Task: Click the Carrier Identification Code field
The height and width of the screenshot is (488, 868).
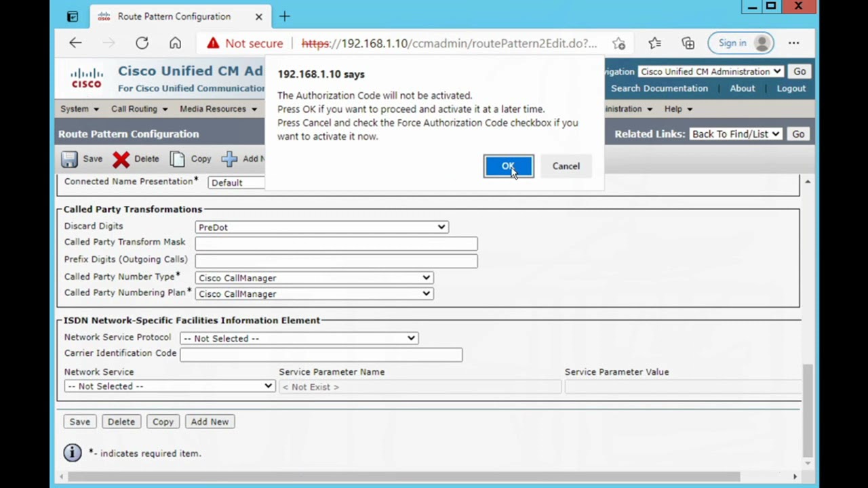Action: pyautogui.click(x=321, y=354)
